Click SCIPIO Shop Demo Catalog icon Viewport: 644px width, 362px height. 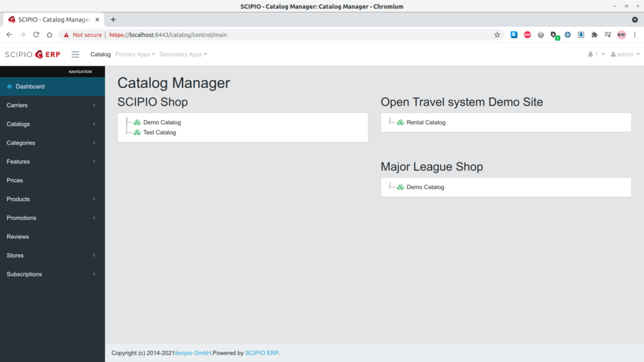pyautogui.click(x=137, y=123)
